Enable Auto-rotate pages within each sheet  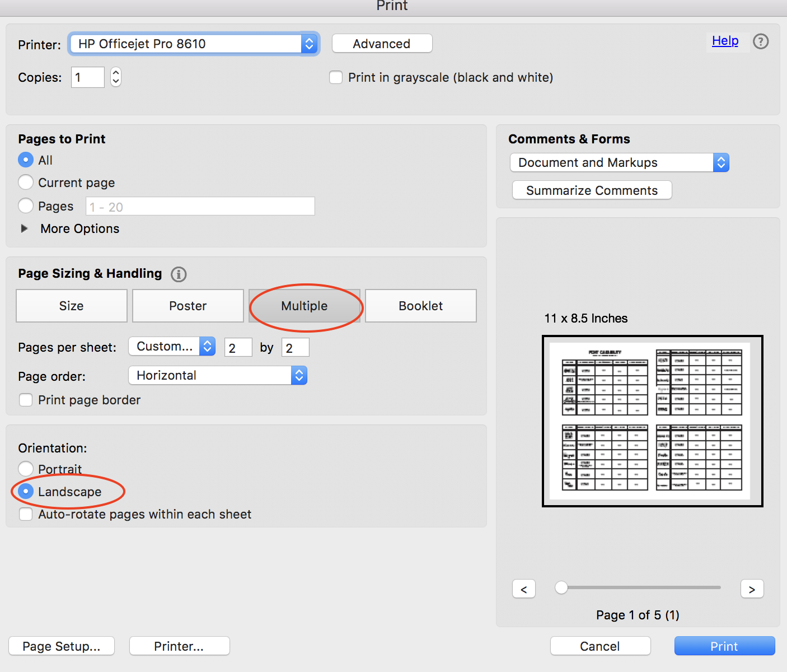pyautogui.click(x=26, y=514)
